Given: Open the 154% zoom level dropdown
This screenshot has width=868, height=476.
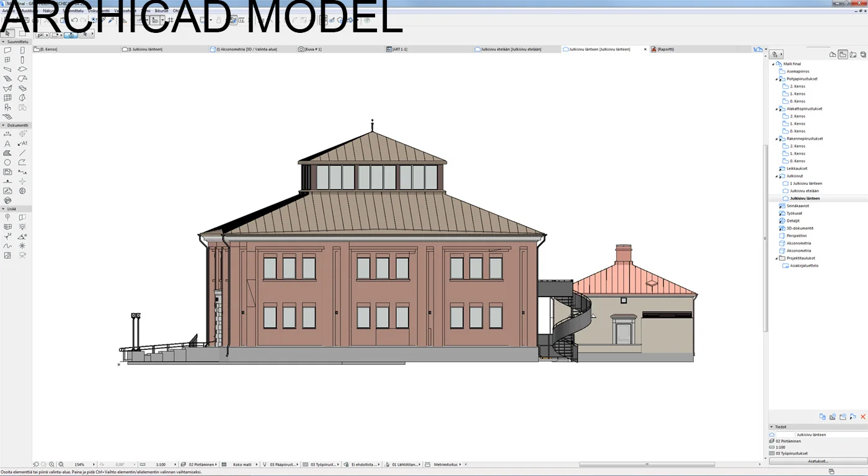Looking at the screenshot, I should [95, 464].
